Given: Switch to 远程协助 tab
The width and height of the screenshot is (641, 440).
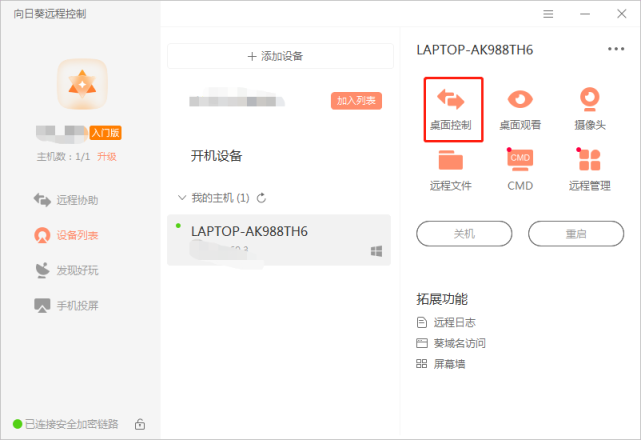Looking at the screenshot, I should pos(66,200).
